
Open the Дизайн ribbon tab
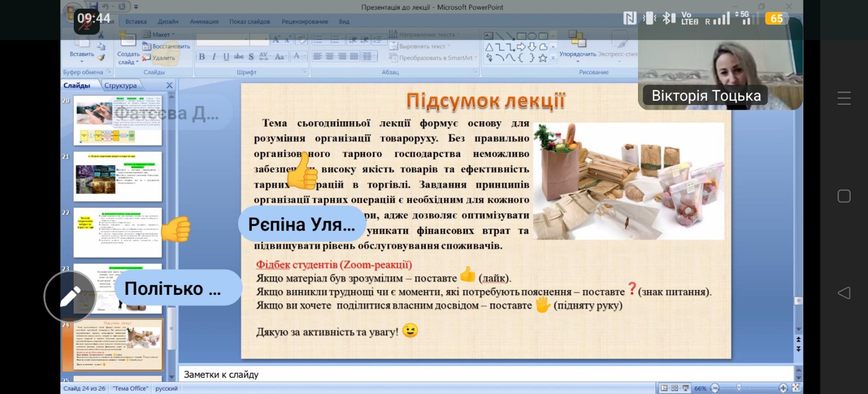(x=168, y=22)
